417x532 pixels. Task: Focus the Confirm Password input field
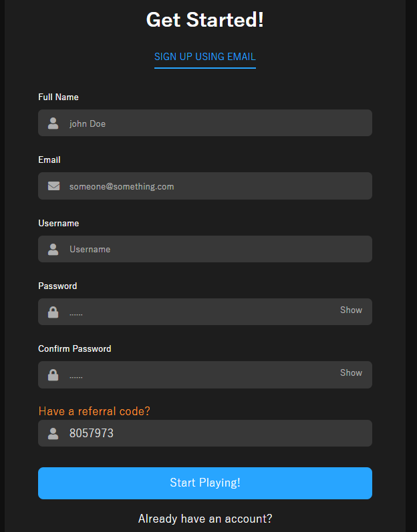[x=205, y=374]
